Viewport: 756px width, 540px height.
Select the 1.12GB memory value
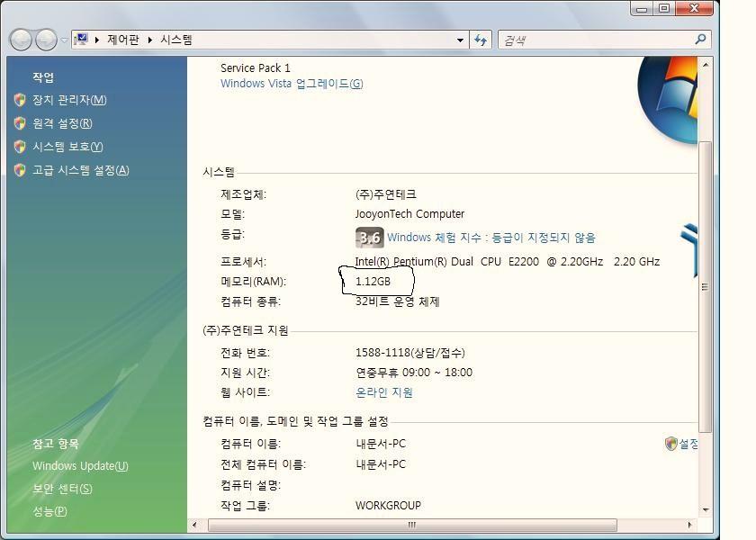373,281
